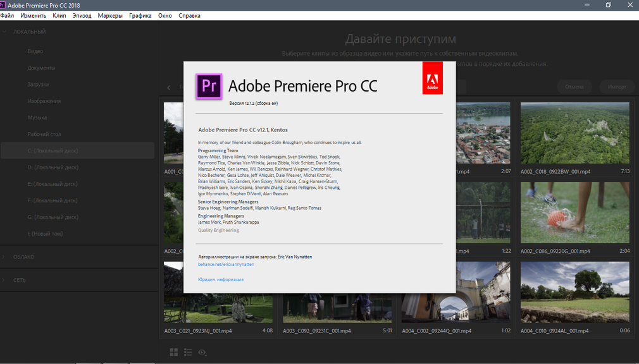Collapse the ЛОКАЛЬНЫЙ section
The width and height of the screenshot is (639, 364).
[4, 32]
